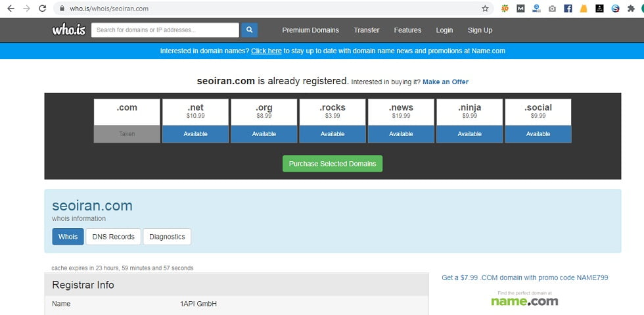This screenshot has width=644, height=315.
Task: Click Purchase Selected Domains button
Action: coord(333,164)
